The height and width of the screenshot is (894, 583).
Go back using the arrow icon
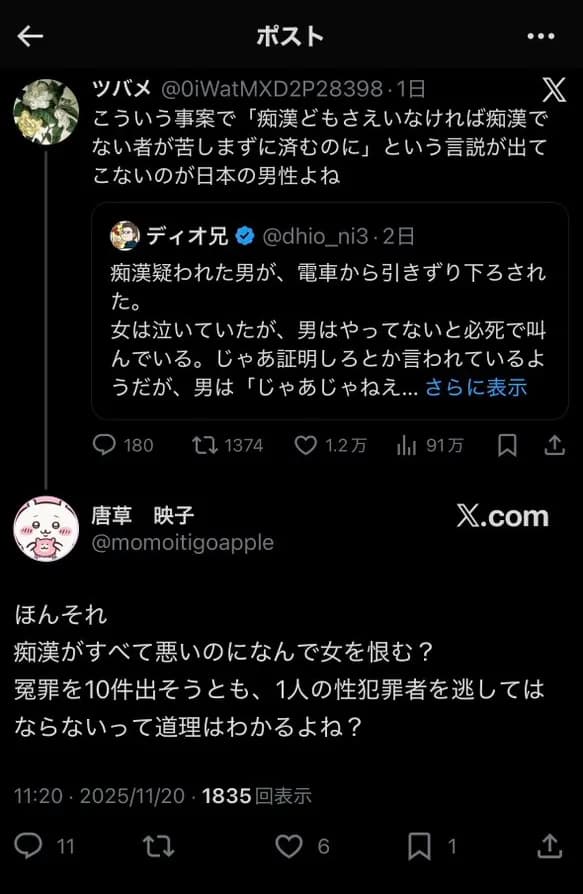[30, 36]
